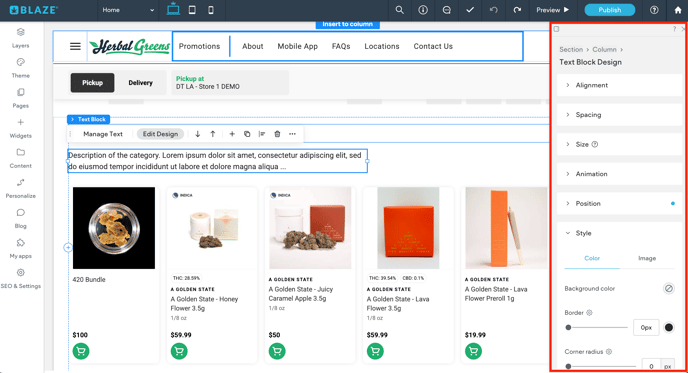Open the SEO & Settings panel
This screenshot has height=373, width=688.
coord(20,279)
